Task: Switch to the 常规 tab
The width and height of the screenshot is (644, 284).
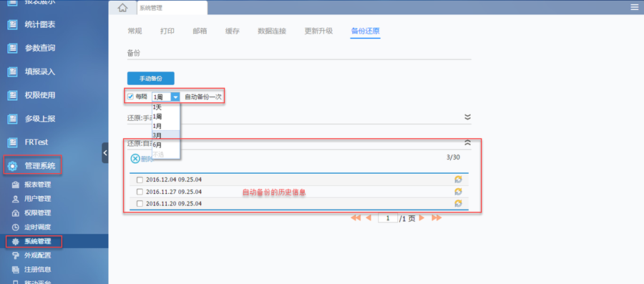Action: pyautogui.click(x=135, y=31)
